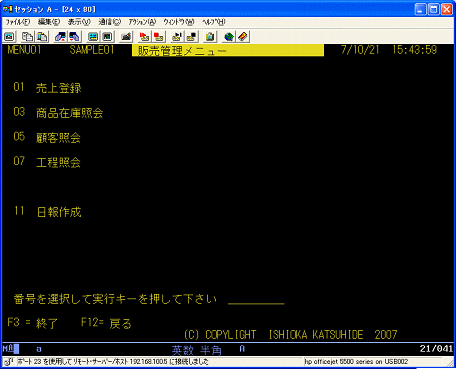
Task: Open the 編集(E) menu
Action: pos(49,22)
